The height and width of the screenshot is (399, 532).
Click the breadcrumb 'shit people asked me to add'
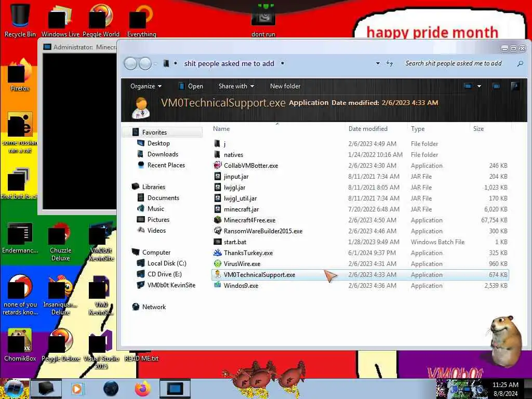click(x=229, y=63)
